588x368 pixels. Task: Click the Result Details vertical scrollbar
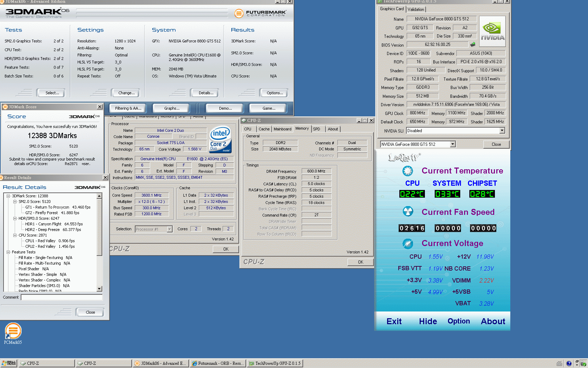coord(99,243)
